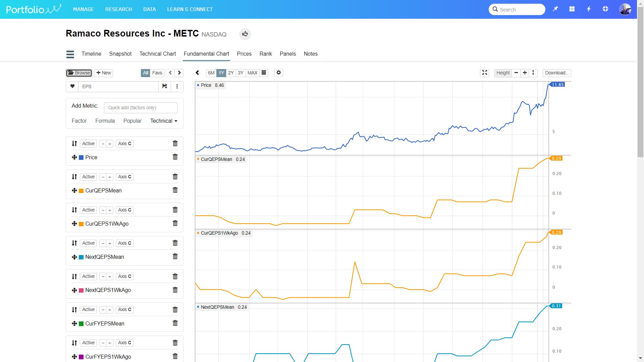The width and height of the screenshot is (644, 362).
Task: Toggle Active on the CurFYEPS1WkAgo pane
Action: (x=88, y=343)
